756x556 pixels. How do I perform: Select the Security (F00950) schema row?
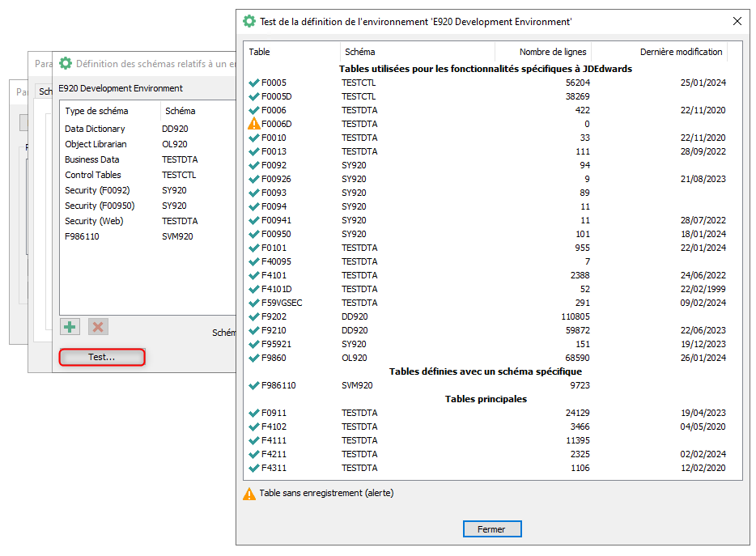tap(147, 206)
